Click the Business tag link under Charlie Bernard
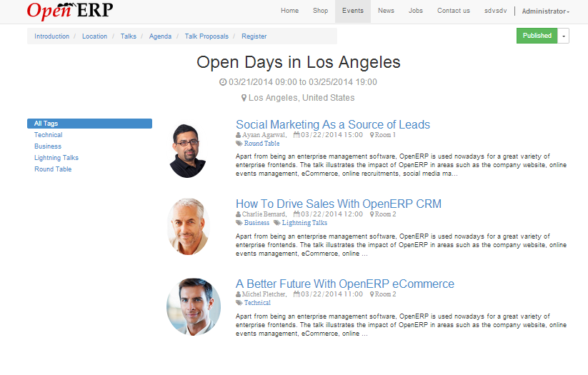 (256, 223)
